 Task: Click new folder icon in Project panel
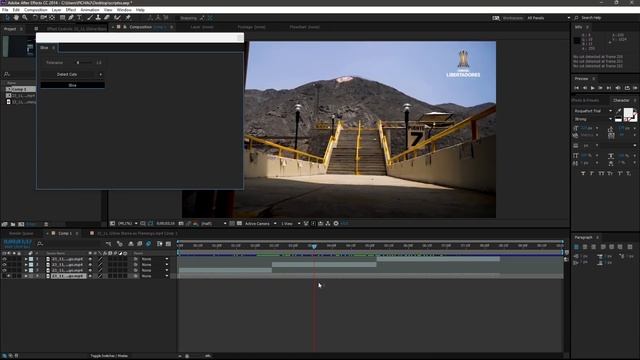[x=13, y=224]
